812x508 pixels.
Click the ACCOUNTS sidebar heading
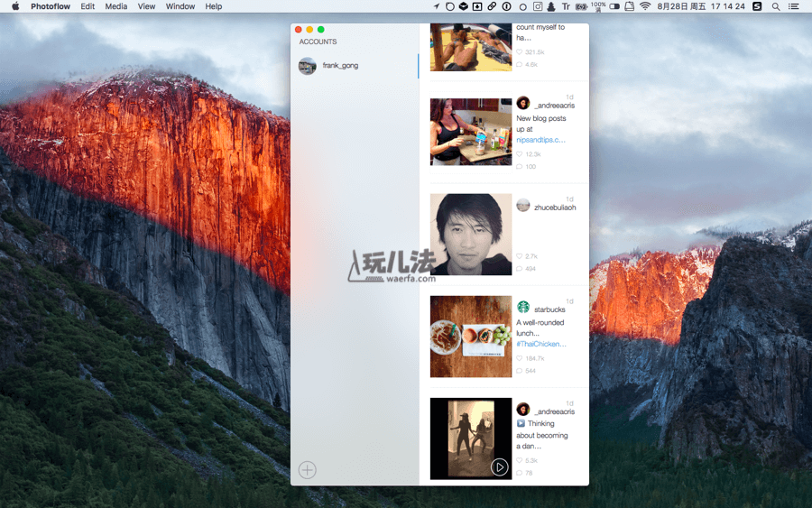tap(318, 42)
